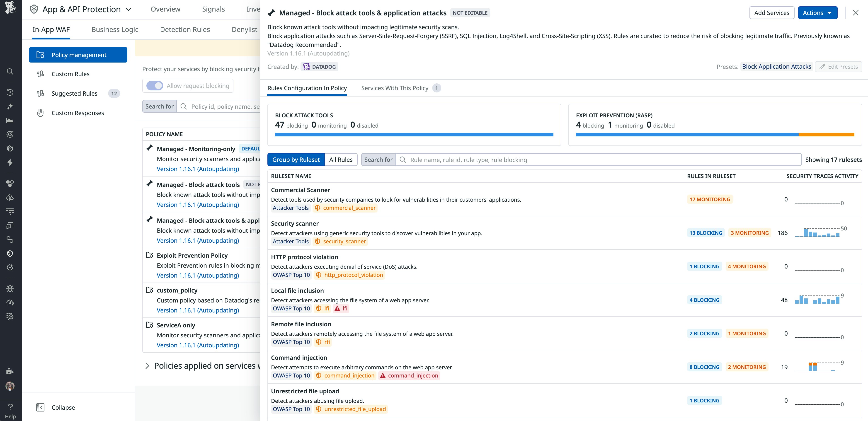Screen dimensions: 868x421
Task: Click the Integrations puzzle piece icon
Action: pyautogui.click(x=10, y=183)
